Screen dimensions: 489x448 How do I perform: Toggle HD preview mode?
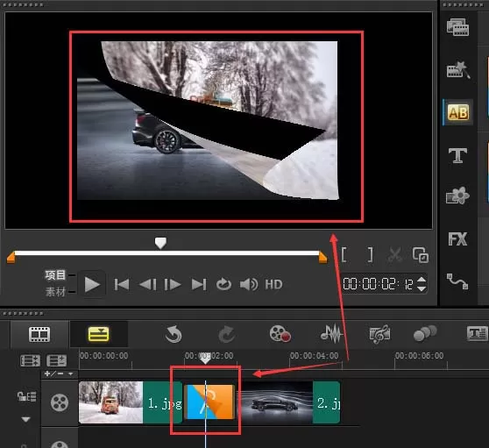273,285
